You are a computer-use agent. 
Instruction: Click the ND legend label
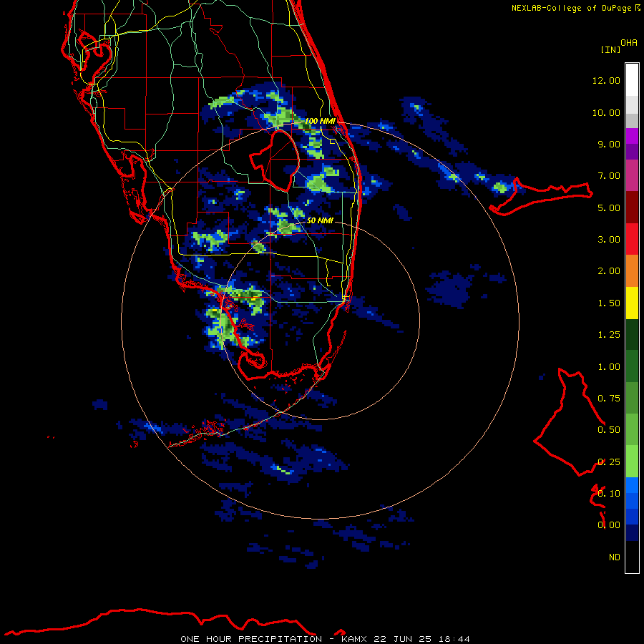615,557
